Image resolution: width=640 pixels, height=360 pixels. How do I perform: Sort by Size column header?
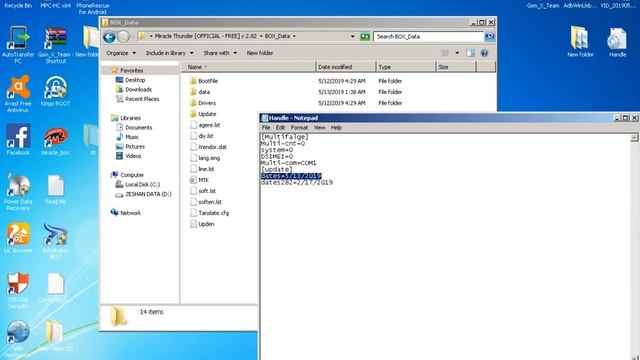click(x=456, y=67)
